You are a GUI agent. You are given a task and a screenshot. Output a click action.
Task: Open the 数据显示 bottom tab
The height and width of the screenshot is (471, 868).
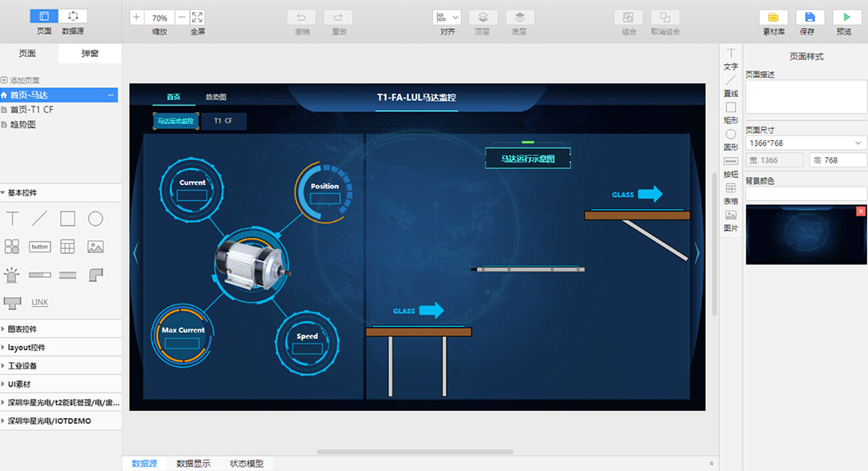pyautogui.click(x=193, y=464)
